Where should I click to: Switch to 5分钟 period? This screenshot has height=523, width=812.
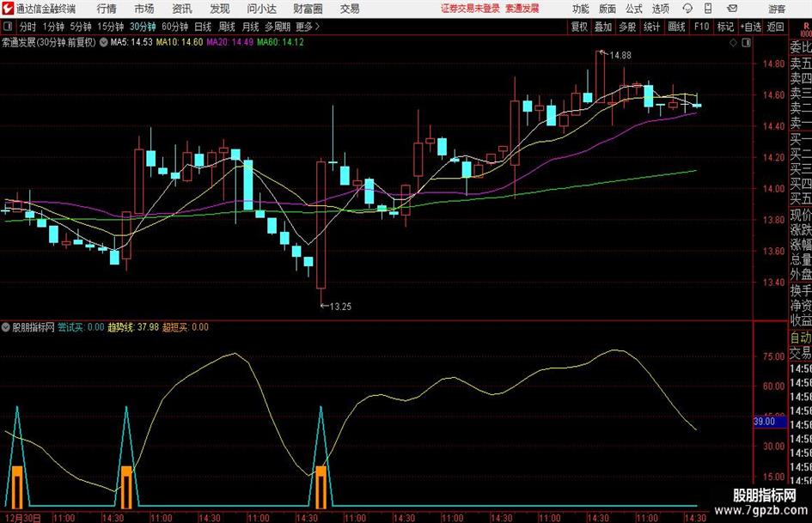tap(81, 27)
